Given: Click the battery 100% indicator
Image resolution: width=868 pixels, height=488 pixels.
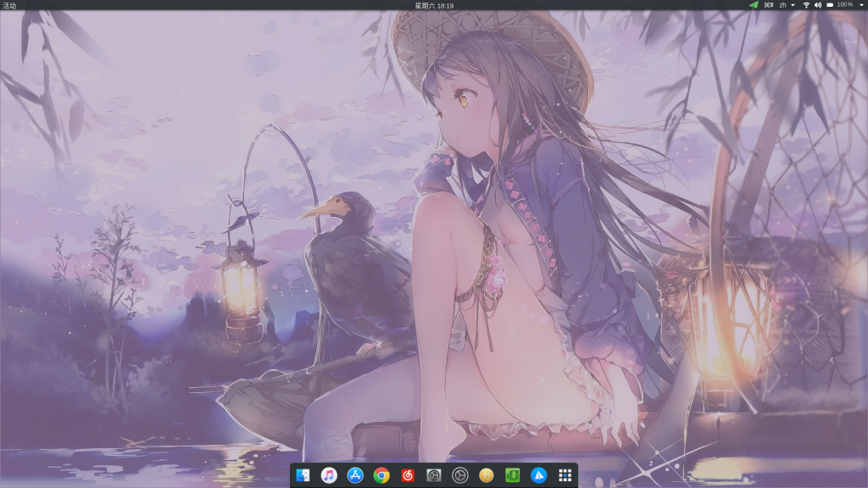Looking at the screenshot, I should 840,5.
